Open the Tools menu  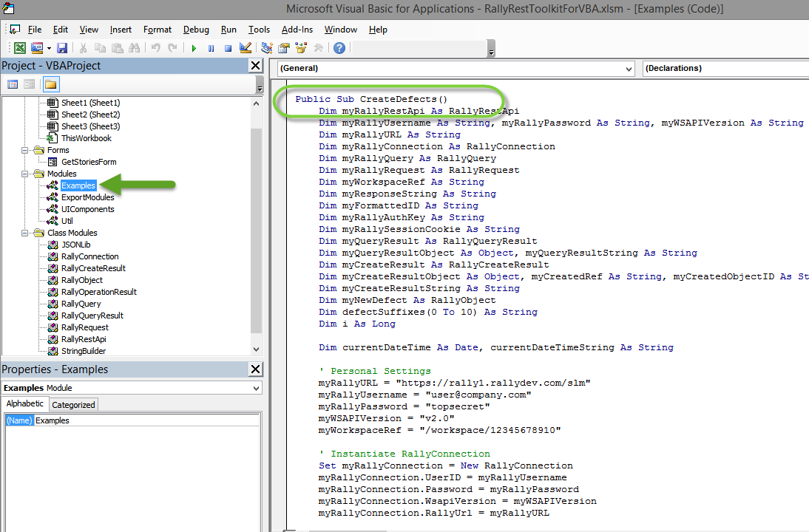point(259,30)
